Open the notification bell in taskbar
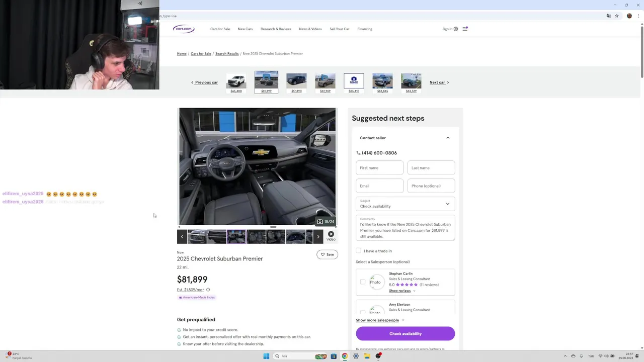The width and height of the screenshot is (644, 362). [637, 356]
